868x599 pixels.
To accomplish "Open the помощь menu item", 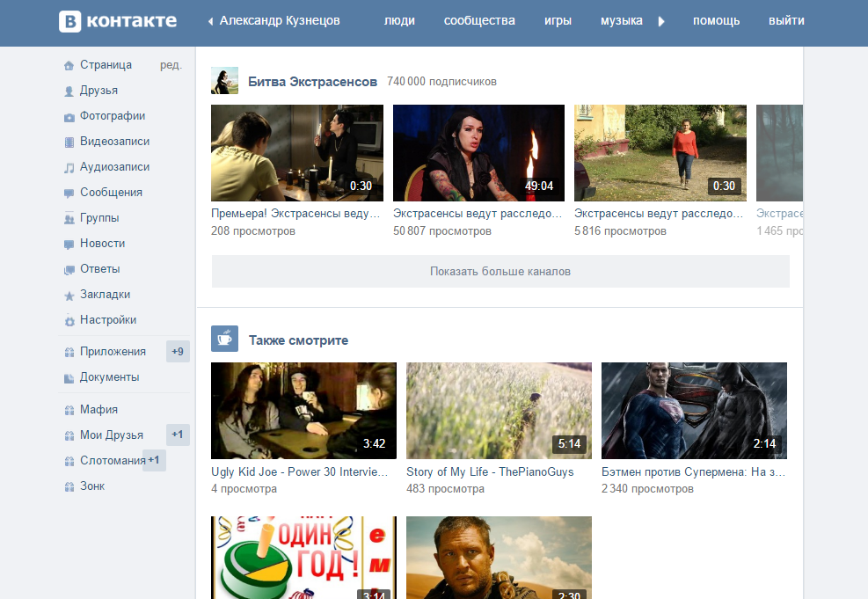I will coord(717,20).
